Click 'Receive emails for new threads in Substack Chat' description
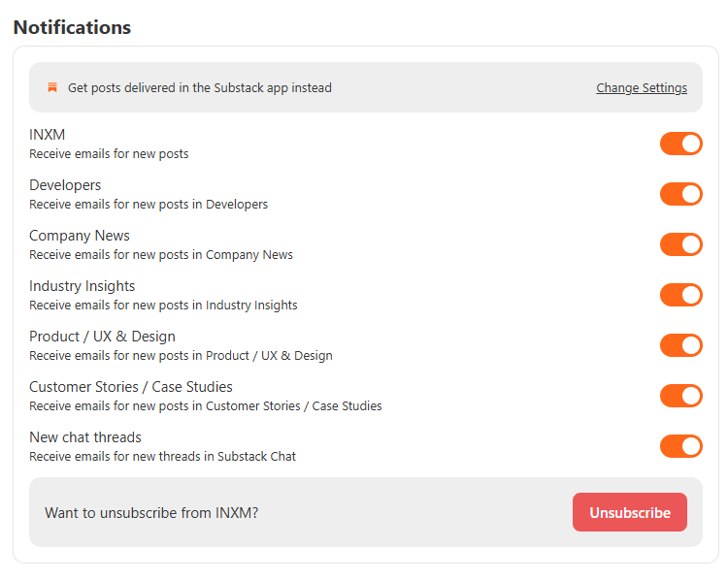This screenshot has width=728, height=580. 162,456
